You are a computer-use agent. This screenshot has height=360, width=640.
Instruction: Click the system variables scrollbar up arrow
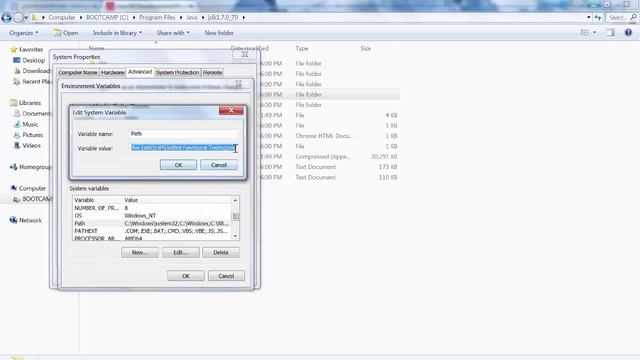[x=235, y=200]
